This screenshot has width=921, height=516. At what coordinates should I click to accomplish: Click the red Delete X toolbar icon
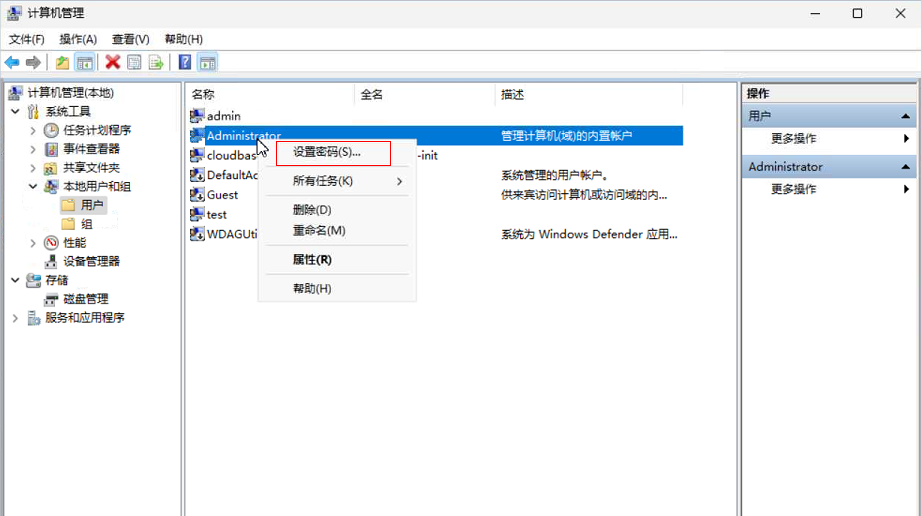(112, 62)
